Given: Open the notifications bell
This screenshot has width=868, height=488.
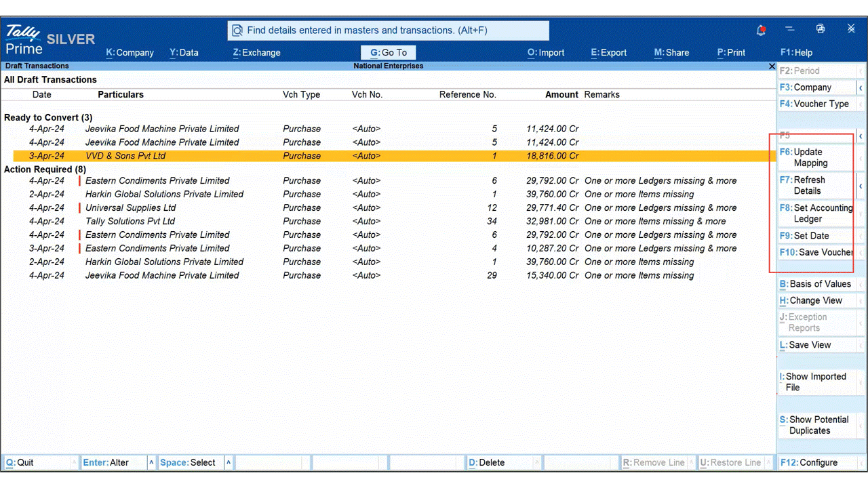Looking at the screenshot, I should click(761, 30).
